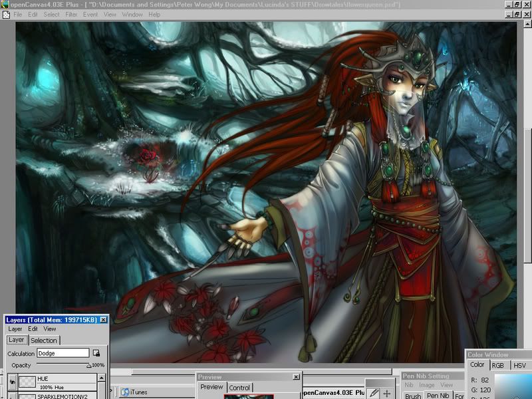532x399 pixels.
Task: Open the Layer menu in Layers panel
Action: [x=15, y=329]
